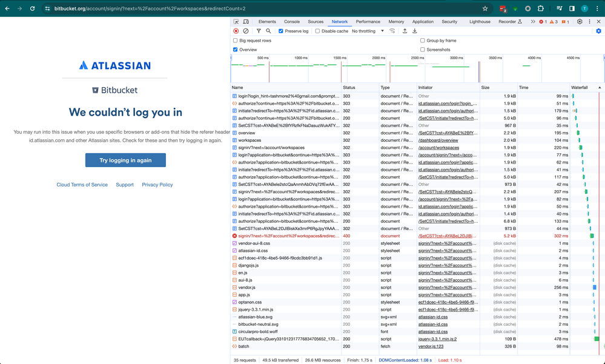605x364 pixels.
Task: Enable the Screenshots checkbox
Action: tap(423, 50)
